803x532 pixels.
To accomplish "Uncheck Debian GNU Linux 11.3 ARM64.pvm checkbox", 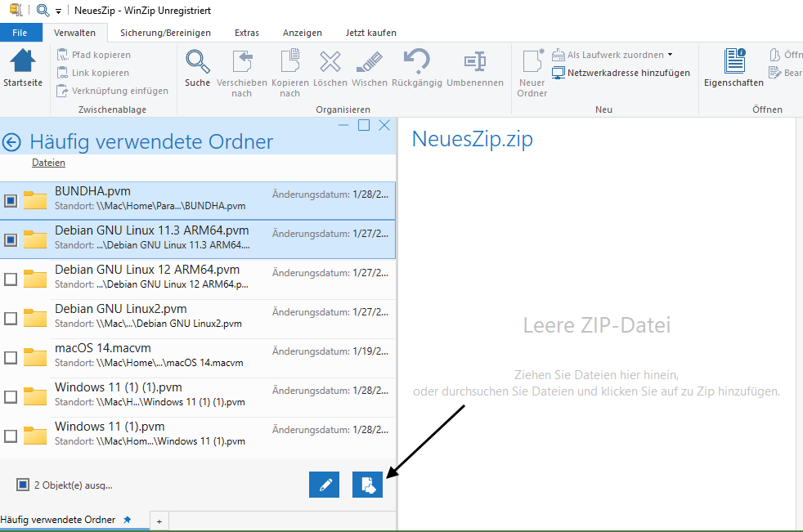I will point(11,239).
